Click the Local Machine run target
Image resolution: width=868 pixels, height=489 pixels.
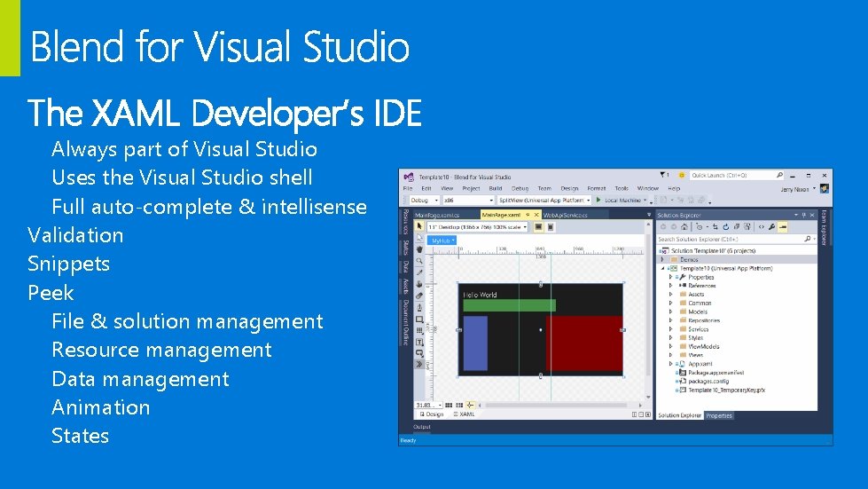(x=622, y=200)
